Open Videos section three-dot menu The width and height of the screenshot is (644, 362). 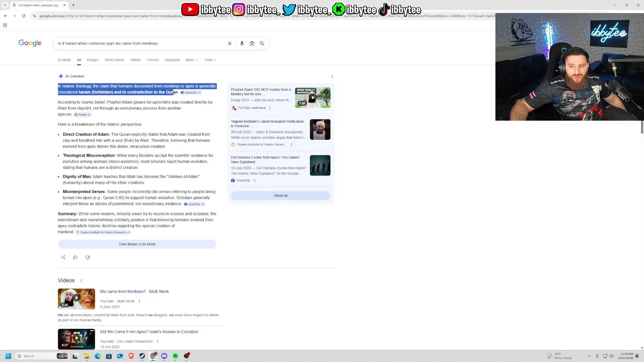coord(81,281)
